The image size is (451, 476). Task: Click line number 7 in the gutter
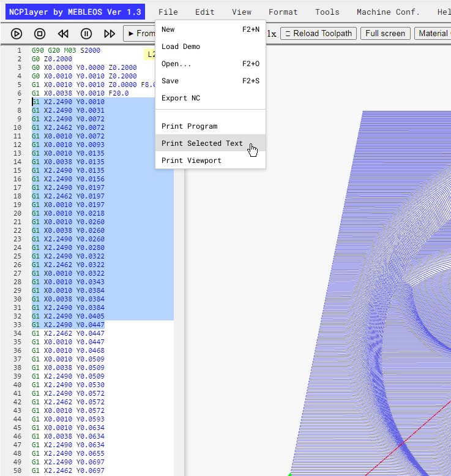tap(19, 102)
